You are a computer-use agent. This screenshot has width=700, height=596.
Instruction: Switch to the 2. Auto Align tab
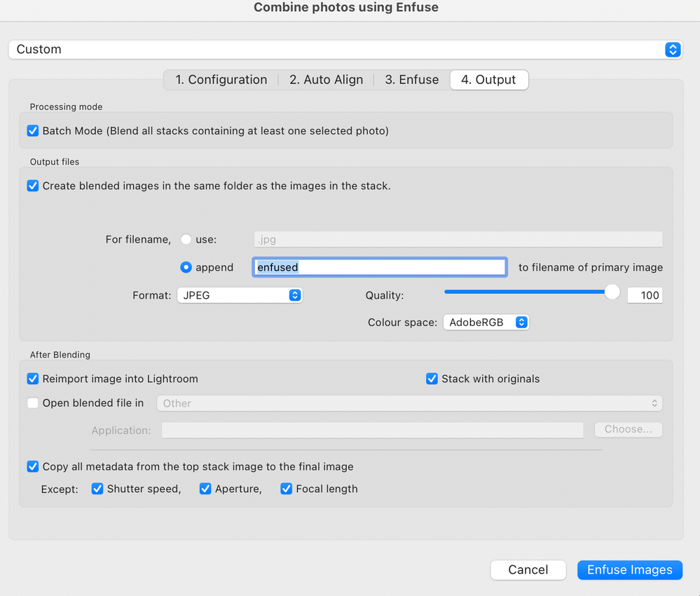pyautogui.click(x=326, y=79)
